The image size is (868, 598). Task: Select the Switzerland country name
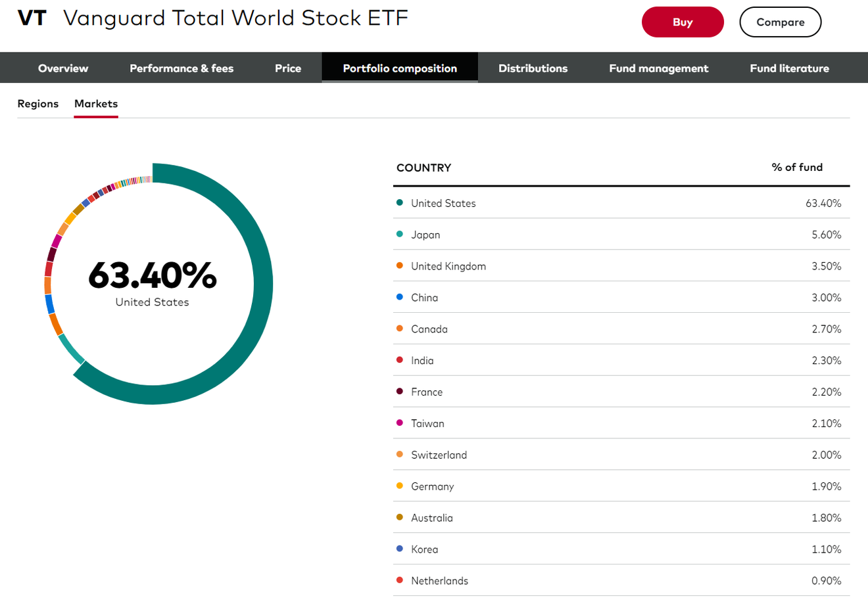[439, 455]
